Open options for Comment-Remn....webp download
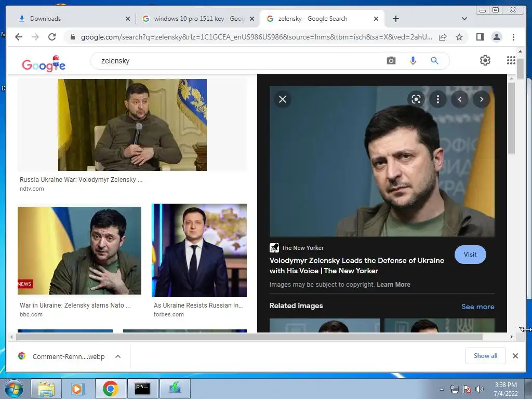 [118, 356]
